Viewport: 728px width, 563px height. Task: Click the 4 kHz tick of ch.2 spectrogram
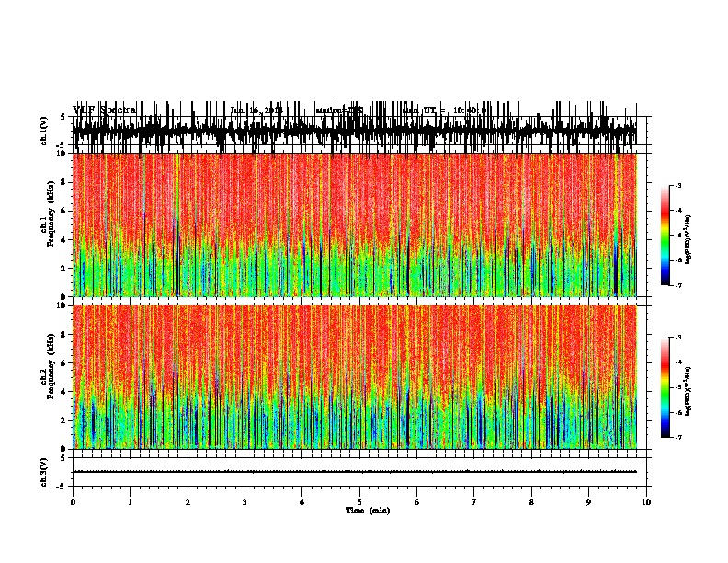63,392
